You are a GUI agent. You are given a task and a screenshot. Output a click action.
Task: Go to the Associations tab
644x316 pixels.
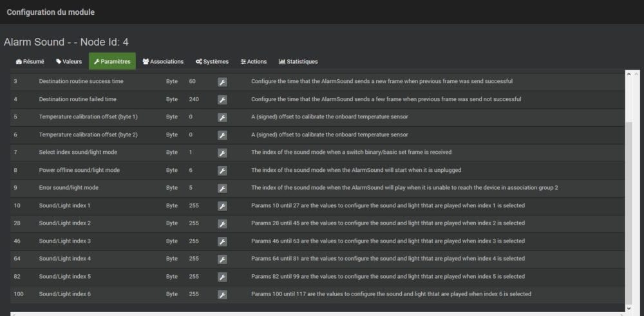pyautogui.click(x=163, y=62)
